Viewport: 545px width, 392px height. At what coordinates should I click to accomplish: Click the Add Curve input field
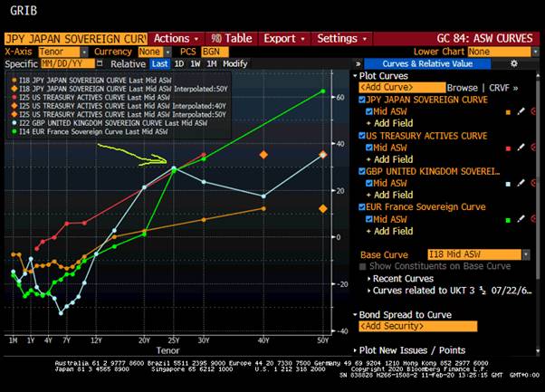[402, 87]
